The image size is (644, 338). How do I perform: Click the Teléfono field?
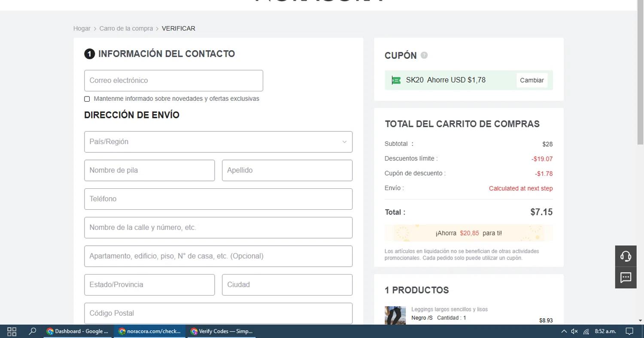click(x=218, y=199)
